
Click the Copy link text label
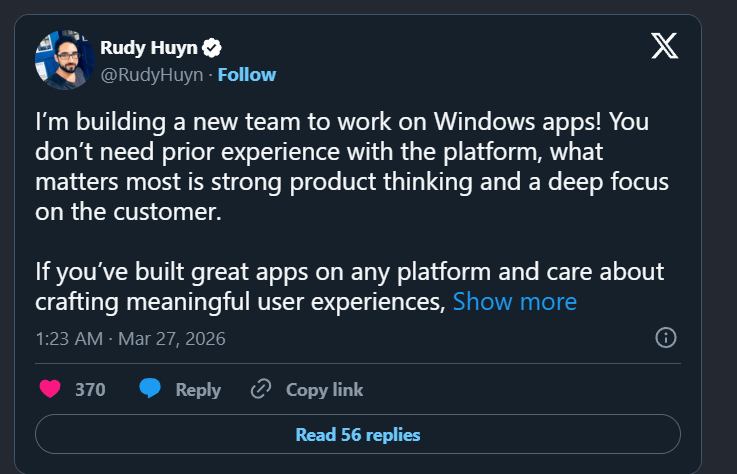coord(324,389)
